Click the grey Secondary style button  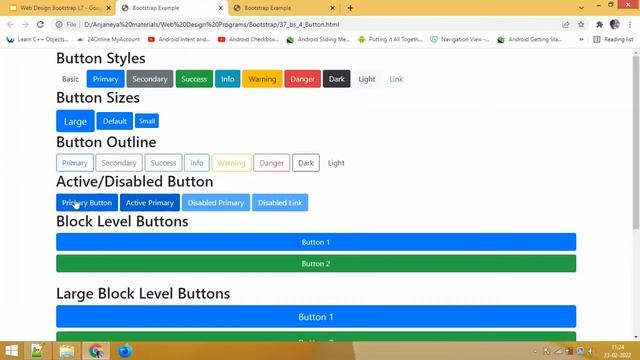tap(150, 79)
